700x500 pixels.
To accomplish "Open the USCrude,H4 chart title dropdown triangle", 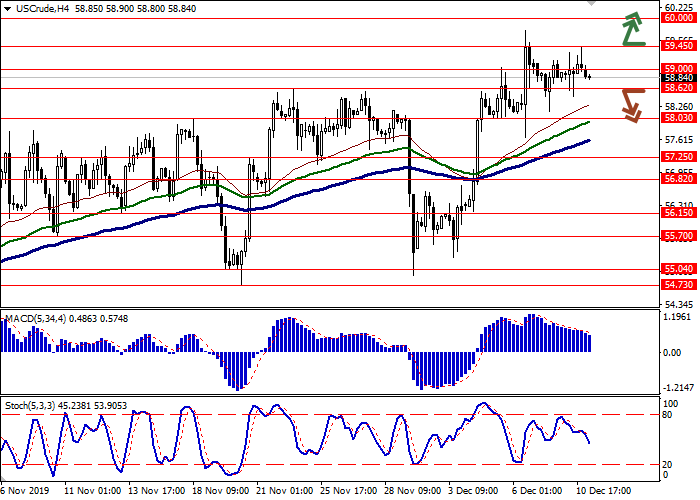I will [8, 7].
